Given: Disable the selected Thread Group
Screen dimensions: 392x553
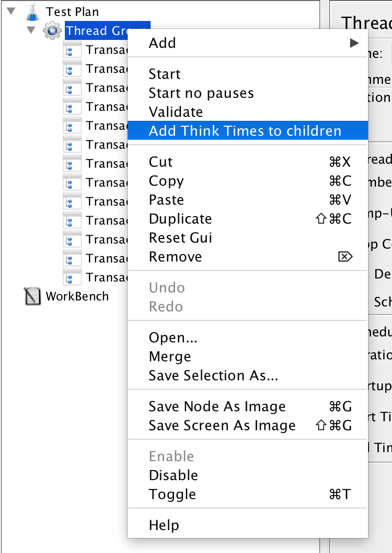Looking at the screenshot, I should tap(173, 476).
